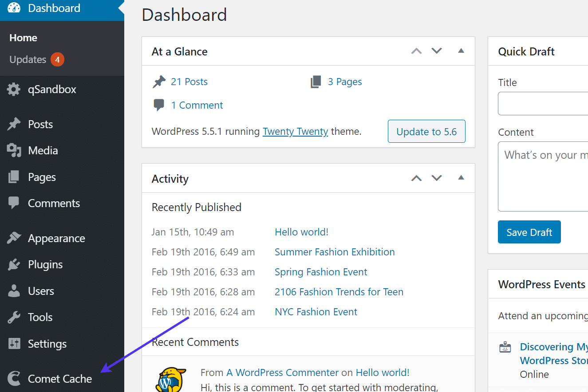Viewport: 588px width, 392px height.
Task: Click the 'Recently Published' heading text
Action: coord(197,207)
